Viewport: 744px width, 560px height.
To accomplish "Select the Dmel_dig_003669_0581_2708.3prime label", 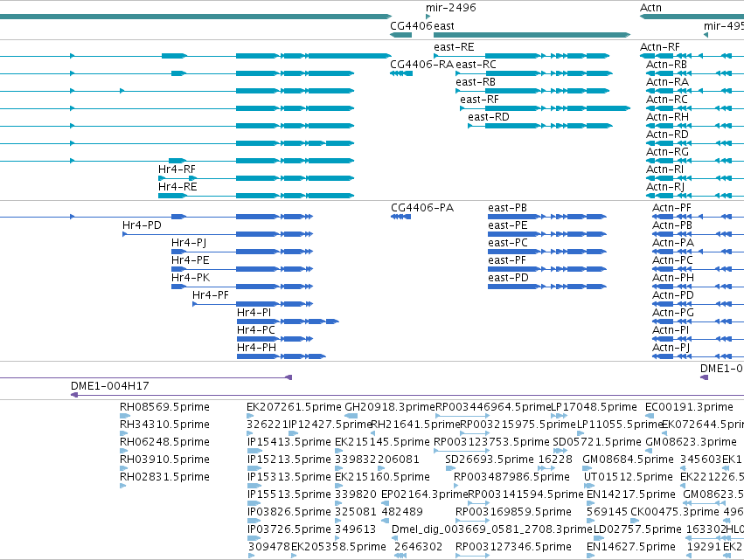I will coord(492,530).
